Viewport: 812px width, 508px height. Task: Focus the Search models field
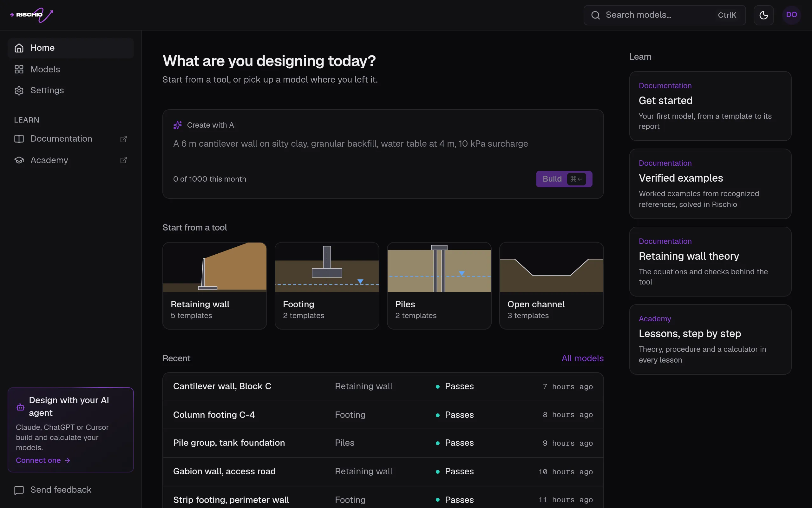[665, 15]
